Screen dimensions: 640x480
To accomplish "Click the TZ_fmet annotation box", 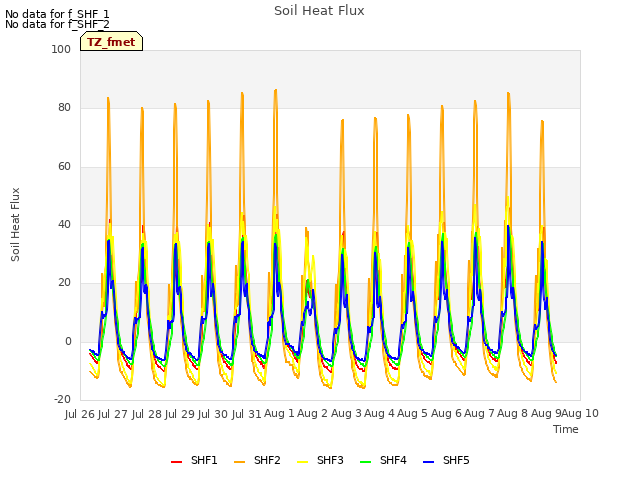I will [111, 42].
